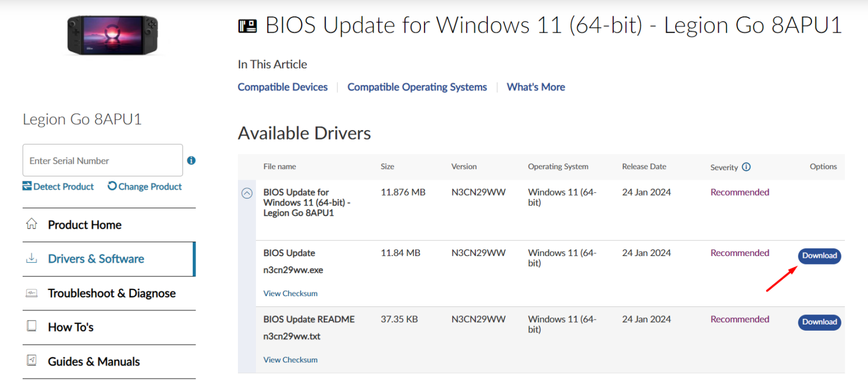Viewport: 868px width, 381px height.
Task: Click the Troubleshoot & Diagnose icon
Action: tap(32, 293)
